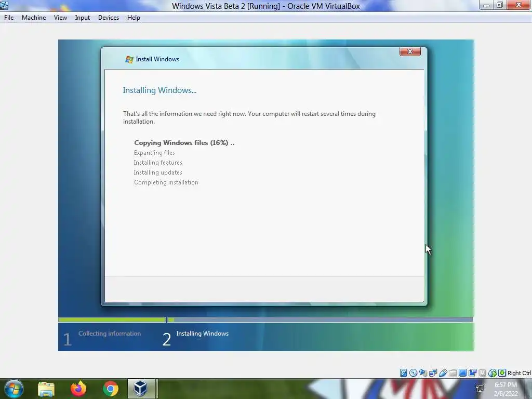Open the View menu

(x=60, y=18)
